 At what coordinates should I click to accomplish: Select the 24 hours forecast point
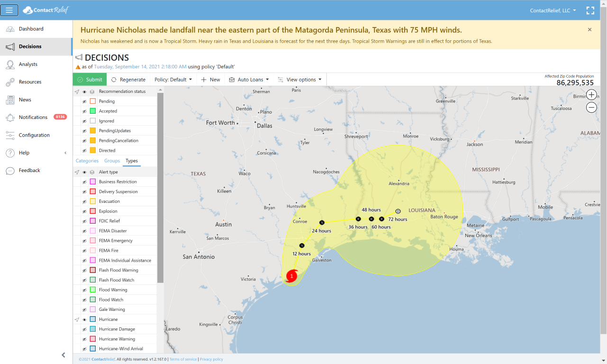tap(322, 222)
